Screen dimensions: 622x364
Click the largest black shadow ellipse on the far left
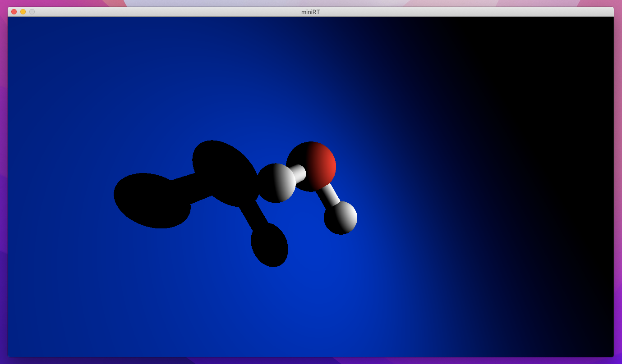[151, 200]
